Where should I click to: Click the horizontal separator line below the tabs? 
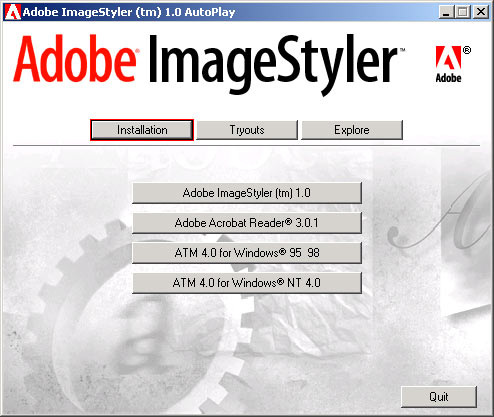click(x=247, y=146)
